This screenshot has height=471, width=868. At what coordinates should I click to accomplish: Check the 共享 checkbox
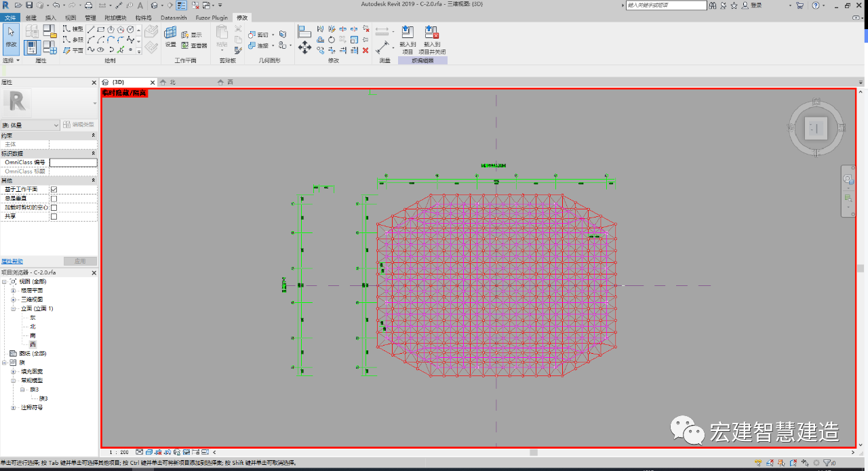tap(54, 216)
